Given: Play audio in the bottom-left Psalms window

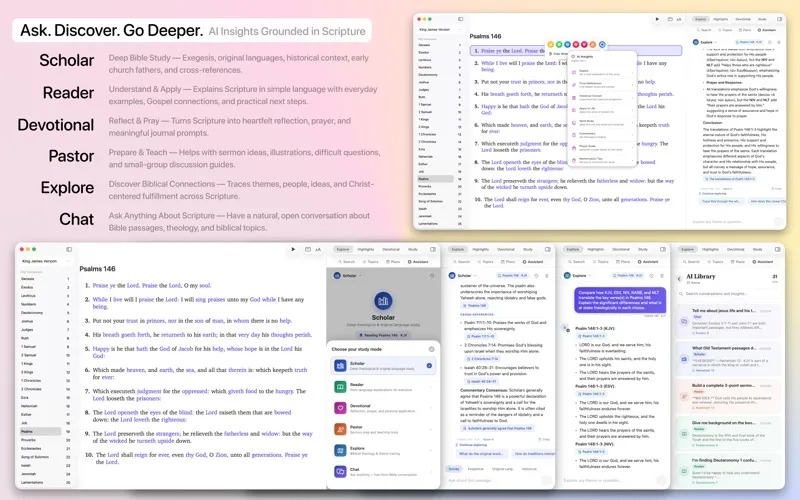Looking at the screenshot, I should (x=293, y=249).
